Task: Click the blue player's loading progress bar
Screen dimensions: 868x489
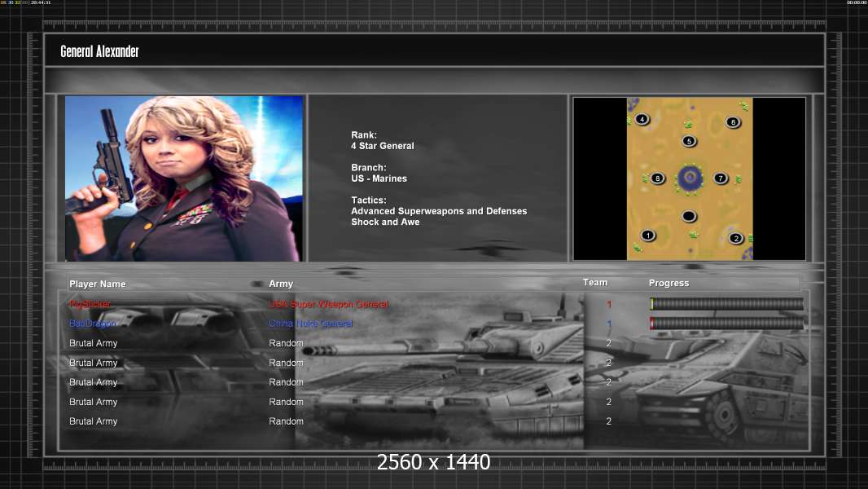Action: pos(727,324)
